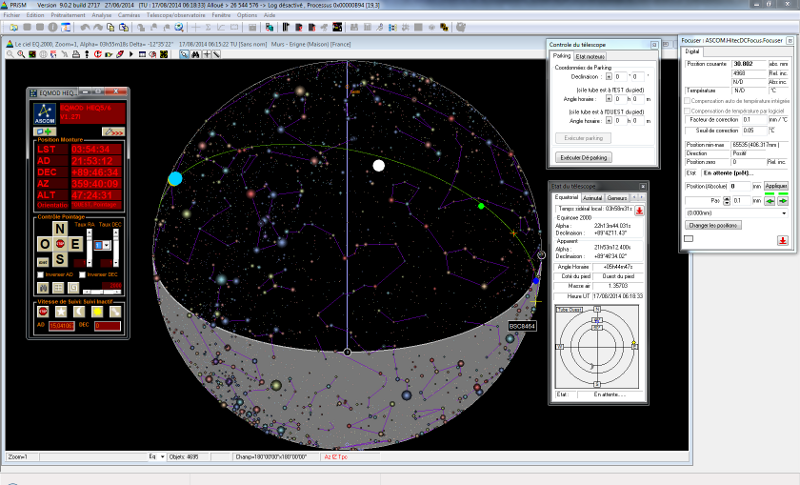800x485 pixels.
Task: Open the Declinaison sign dropdown in Parking
Action: pyautogui.click(x=610, y=75)
